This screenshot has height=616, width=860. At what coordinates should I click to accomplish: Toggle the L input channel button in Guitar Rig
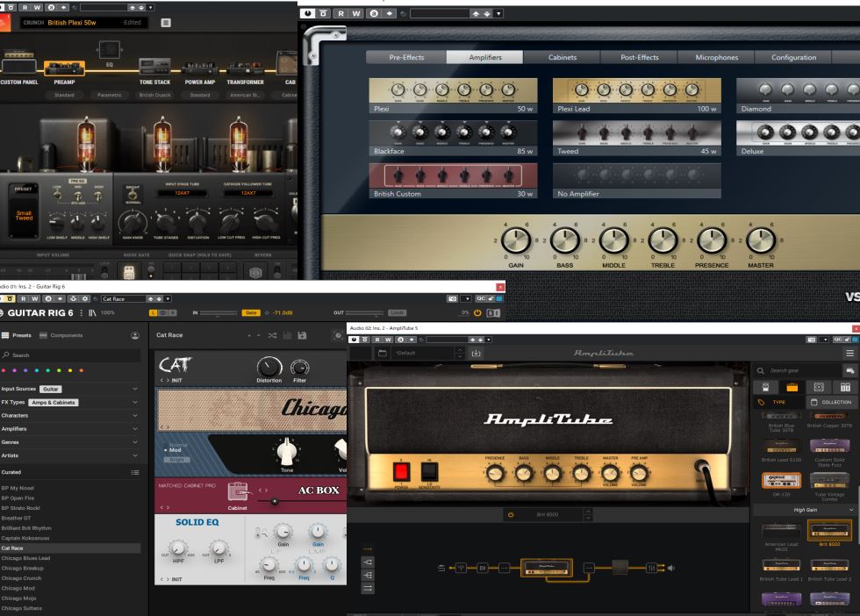click(x=154, y=312)
